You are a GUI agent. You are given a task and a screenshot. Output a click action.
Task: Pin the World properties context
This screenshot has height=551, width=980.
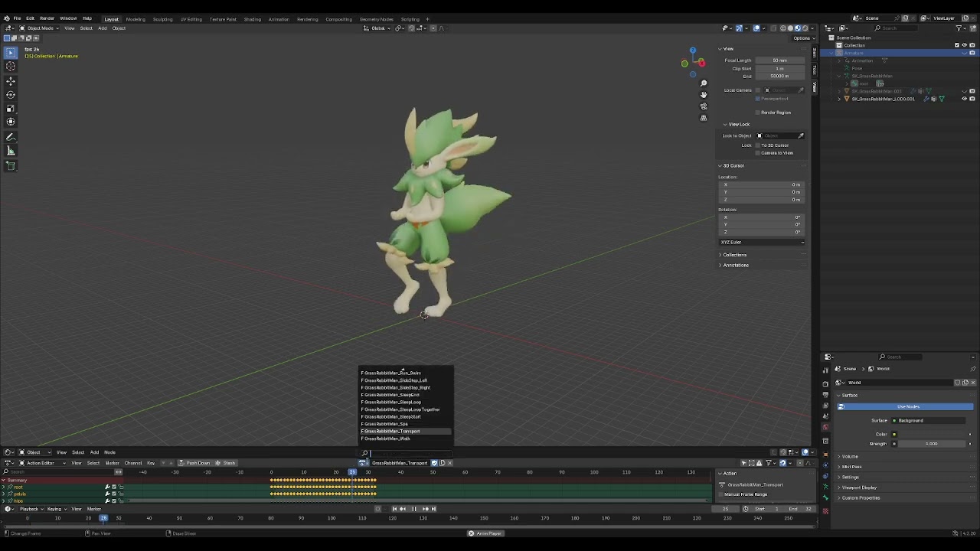click(x=973, y=369)
